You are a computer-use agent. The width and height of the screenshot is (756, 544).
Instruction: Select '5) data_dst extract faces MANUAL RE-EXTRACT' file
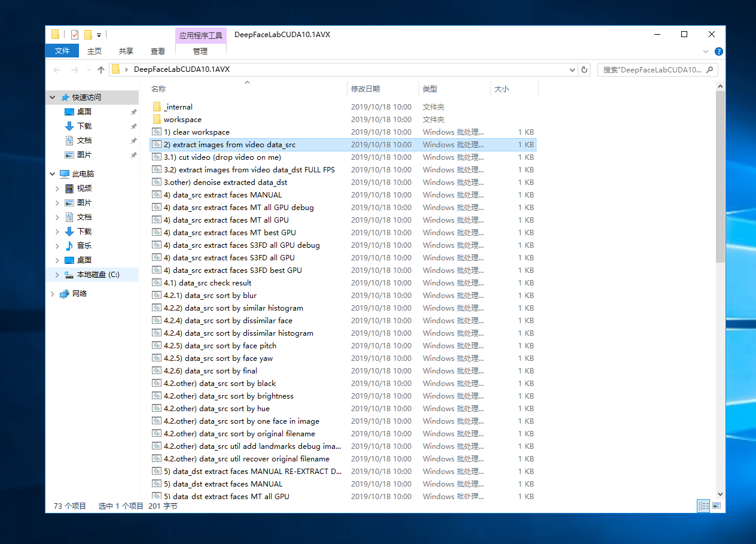[x=343, y=471]
